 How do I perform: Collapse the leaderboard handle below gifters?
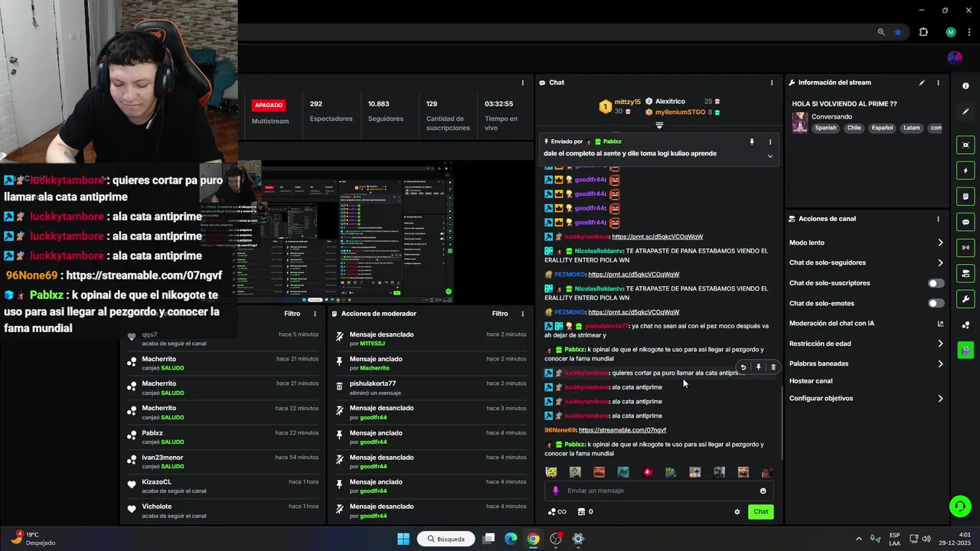659,126
